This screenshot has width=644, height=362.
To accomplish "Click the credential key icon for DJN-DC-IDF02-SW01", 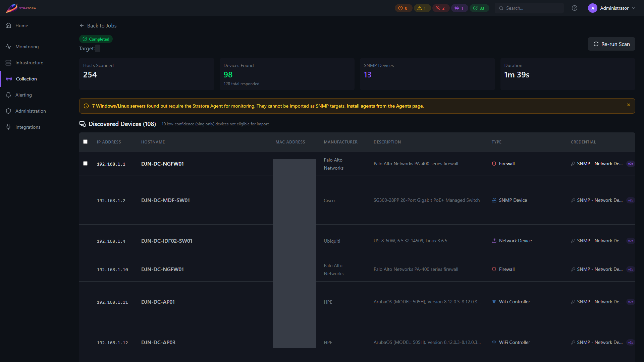I will pos(573,241).
